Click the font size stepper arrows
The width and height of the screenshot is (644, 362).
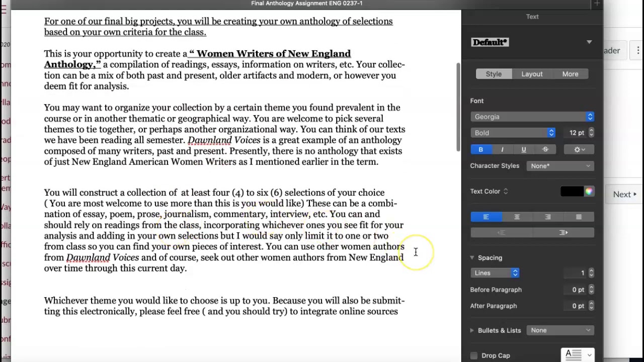[591, 133]
